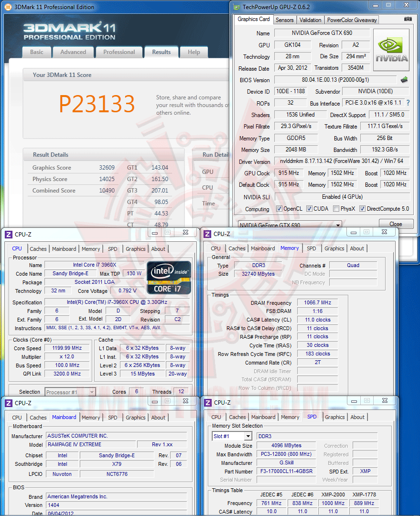Toggle the OpenCL checkbox in GPU-Z
The width and height of the screenshot is (420, 516).
click(x=279, y=209)
